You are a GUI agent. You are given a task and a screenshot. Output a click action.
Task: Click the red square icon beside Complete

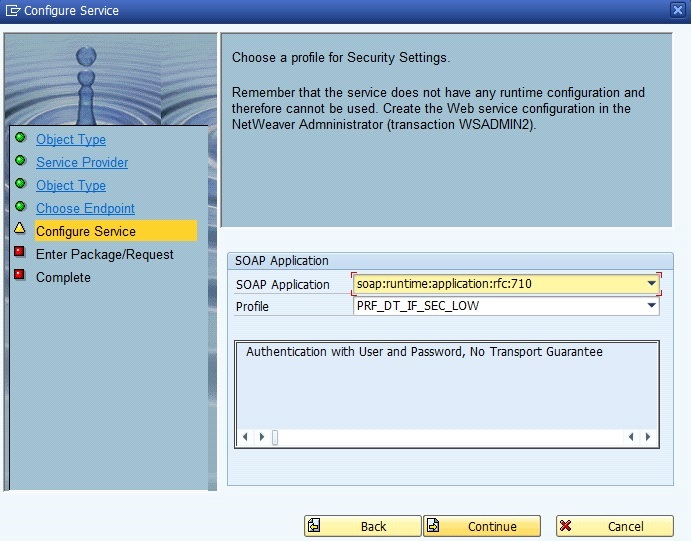[19, 275]
